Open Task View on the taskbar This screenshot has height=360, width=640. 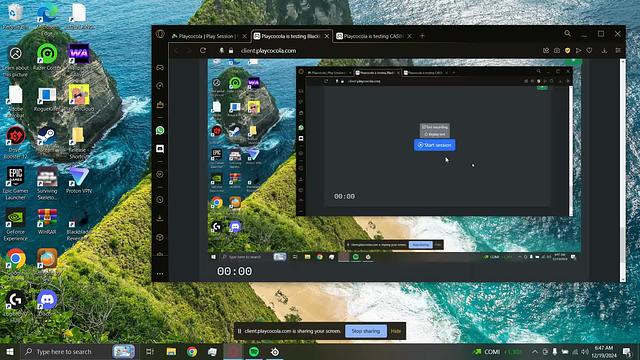point(150,351)
